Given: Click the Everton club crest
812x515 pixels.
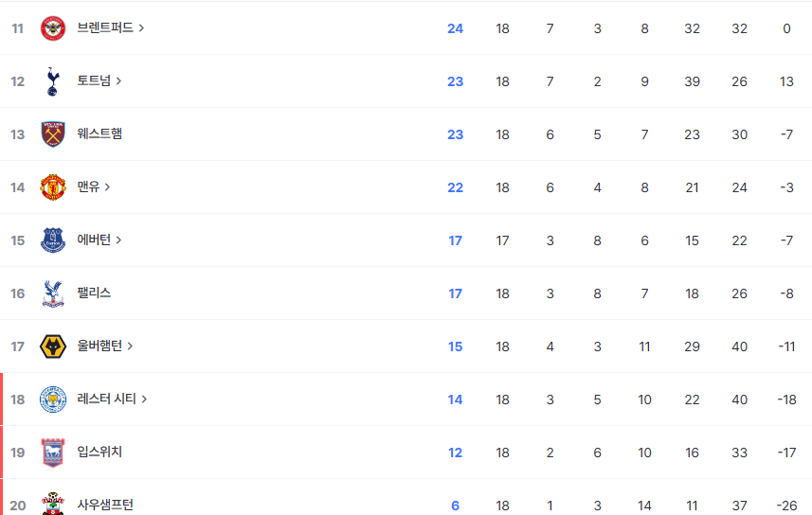Looking at the screenshot, I should (53, 240).
